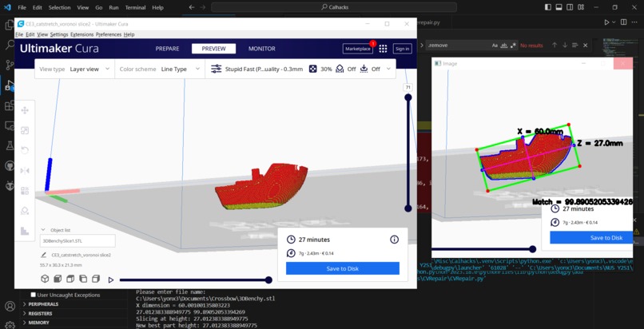The width and height of the screenshot is (644, 329).
Task: Click the print settings sliders icon in Cura
Action: [216, 69]
